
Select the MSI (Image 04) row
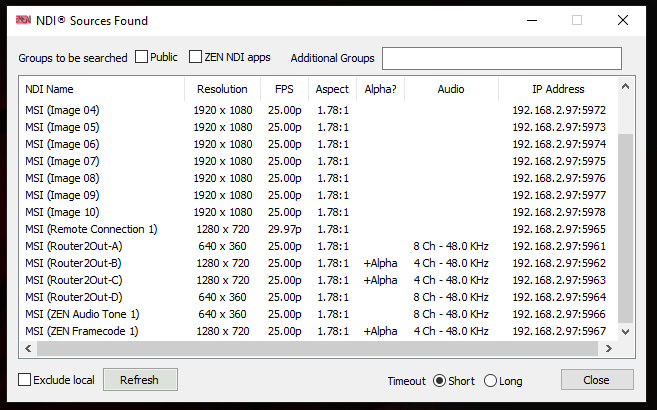[316, 110]
